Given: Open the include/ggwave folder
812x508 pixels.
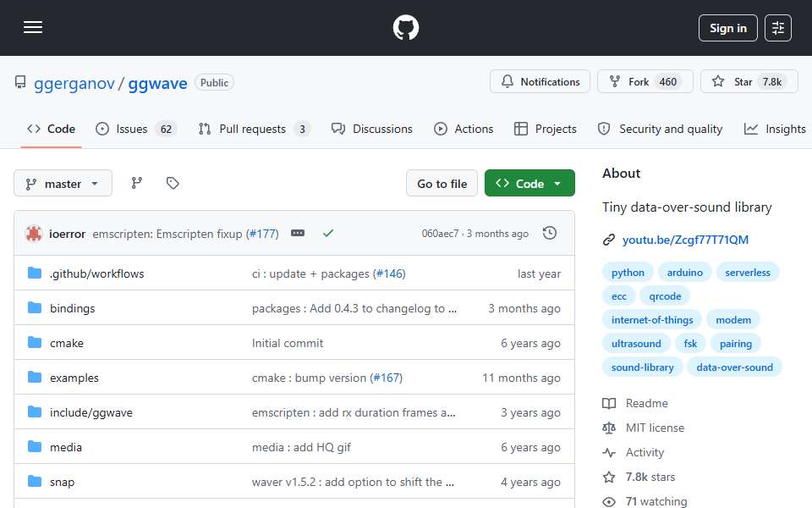Looking at the screenshot, I should [91, 412].
